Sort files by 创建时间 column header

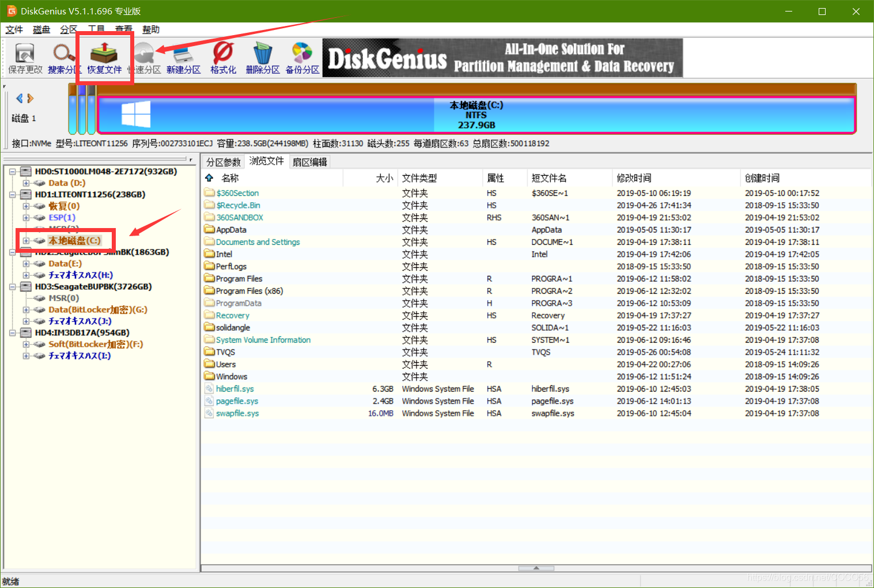(x=805, y=178)
